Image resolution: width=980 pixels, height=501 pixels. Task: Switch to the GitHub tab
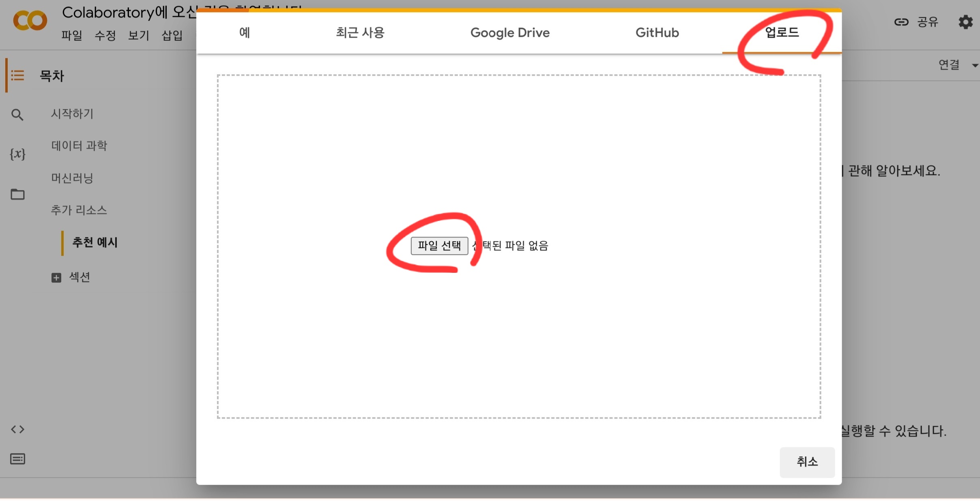tap(657, 32)
